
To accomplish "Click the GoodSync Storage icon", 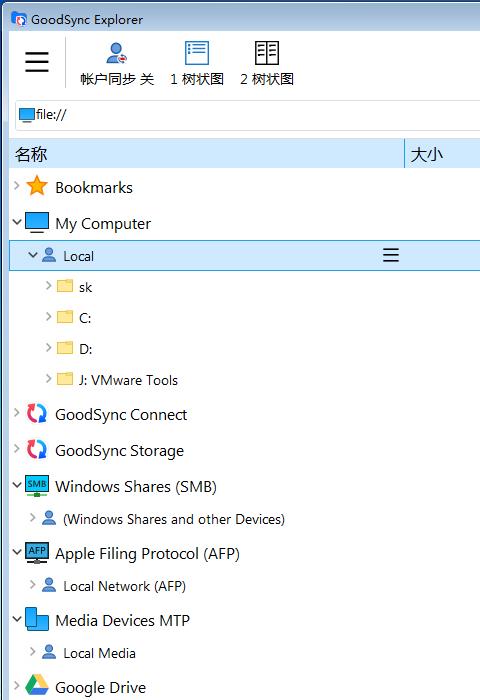I will click(37, 449).
